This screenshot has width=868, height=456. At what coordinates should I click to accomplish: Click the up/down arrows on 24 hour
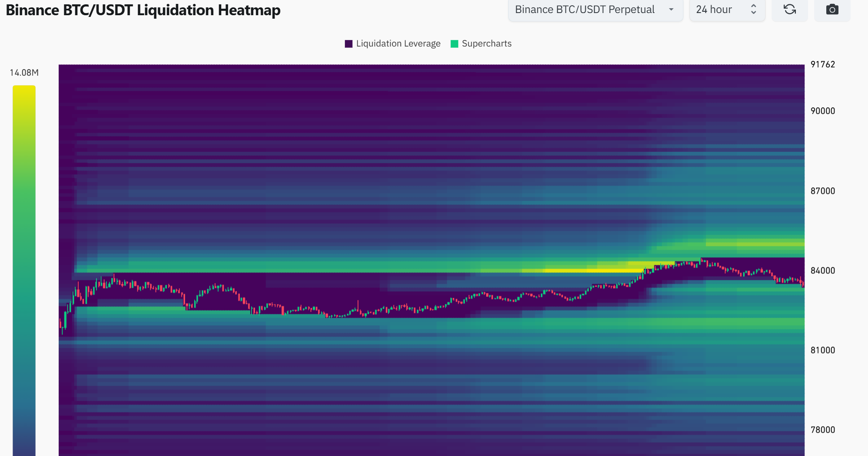coord(754,10)
